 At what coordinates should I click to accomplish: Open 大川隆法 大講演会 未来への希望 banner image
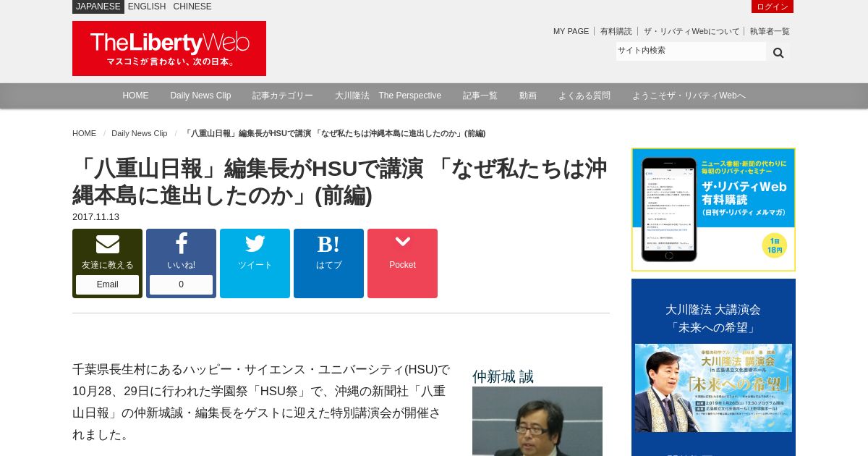click(x=713, y=388)
